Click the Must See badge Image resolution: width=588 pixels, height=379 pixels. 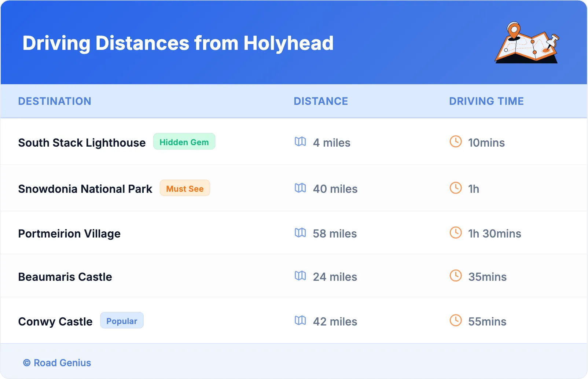click(x=185, y=188)
